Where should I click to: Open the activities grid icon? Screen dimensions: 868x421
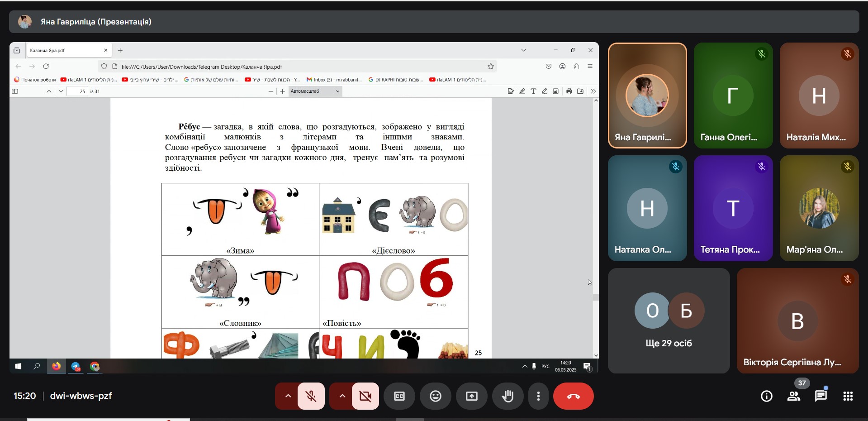848,396
